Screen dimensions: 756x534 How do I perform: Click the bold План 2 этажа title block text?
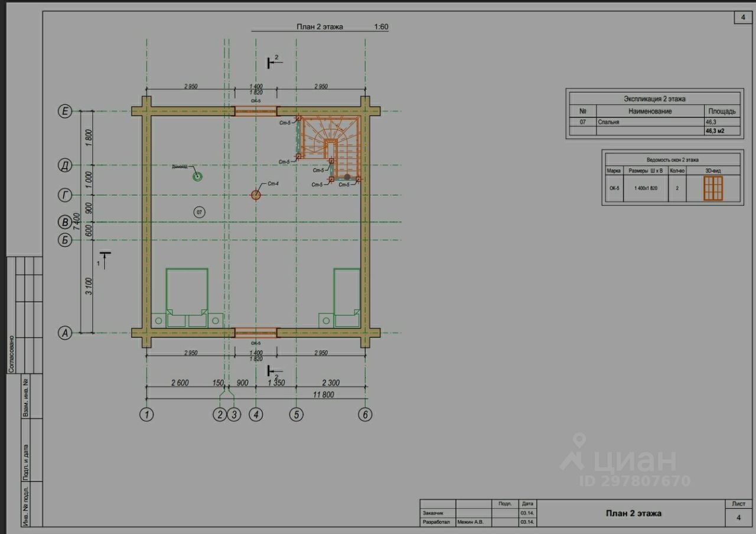pos(633,513)
